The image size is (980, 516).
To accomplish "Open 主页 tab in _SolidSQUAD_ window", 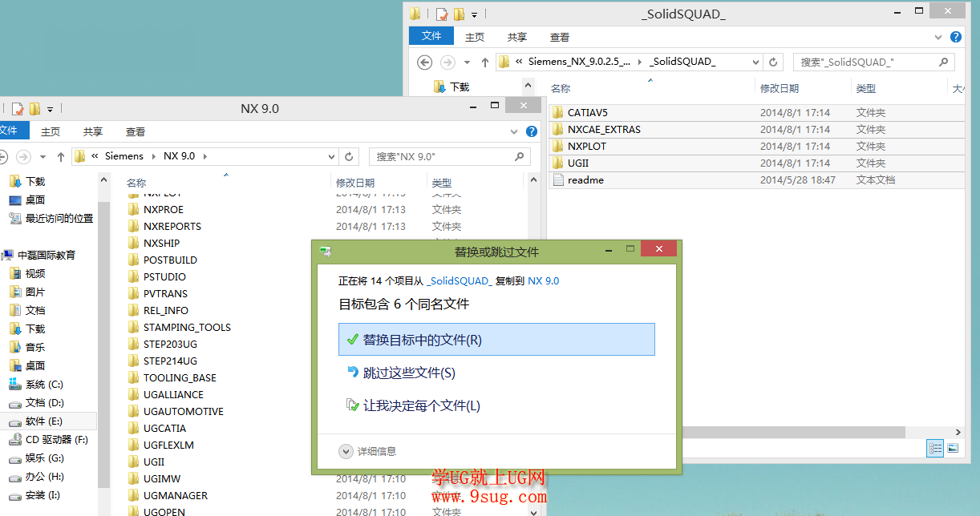I will coord(475,37).
